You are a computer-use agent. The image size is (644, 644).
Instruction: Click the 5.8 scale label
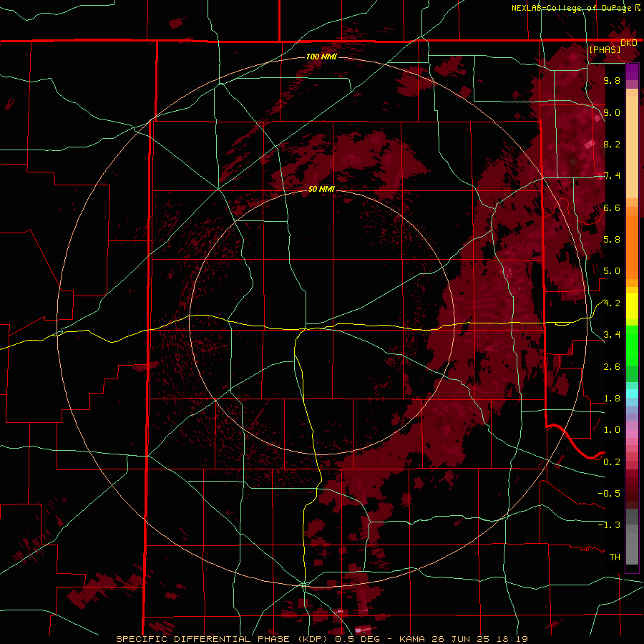pos(612,239)
